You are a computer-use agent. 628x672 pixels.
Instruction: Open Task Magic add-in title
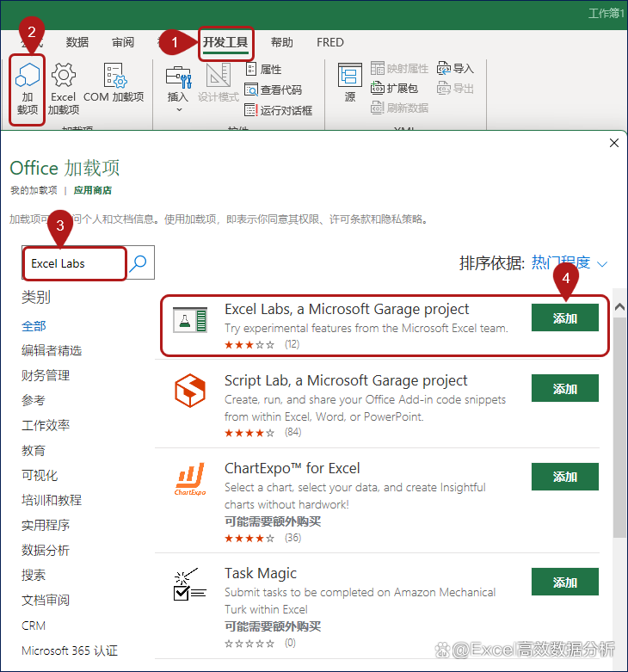point(261,573)
